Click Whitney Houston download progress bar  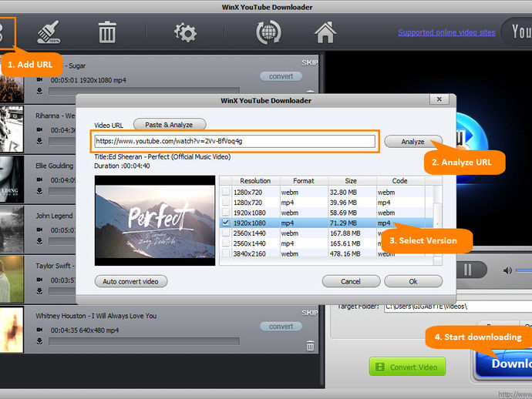pyautogui.click(x=144, y=341)
